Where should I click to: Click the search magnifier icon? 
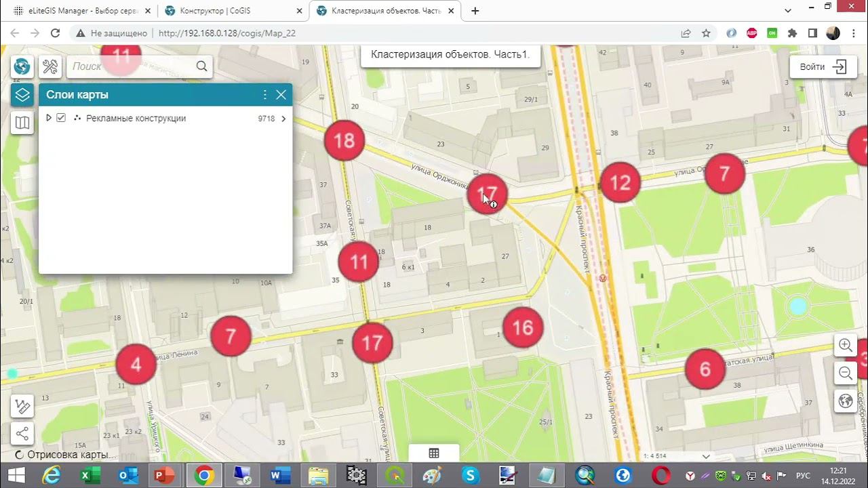pos(201,66)
